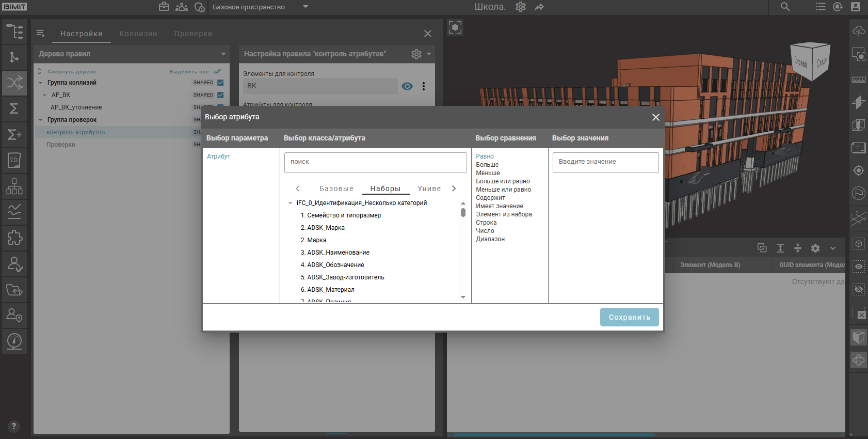Toggle eye visibility for BK elements

[407, 86]
